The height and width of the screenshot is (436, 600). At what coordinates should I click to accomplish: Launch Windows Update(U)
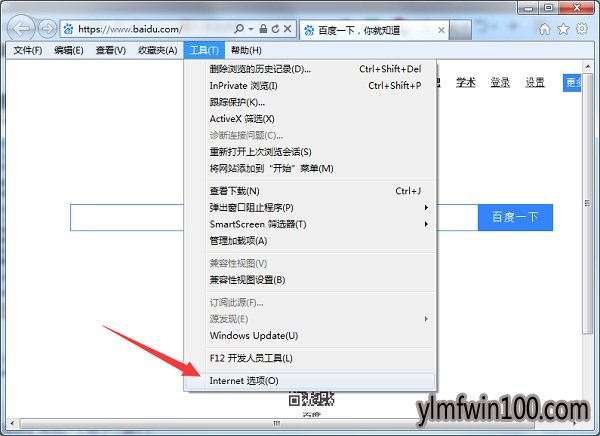coord(310,336)
